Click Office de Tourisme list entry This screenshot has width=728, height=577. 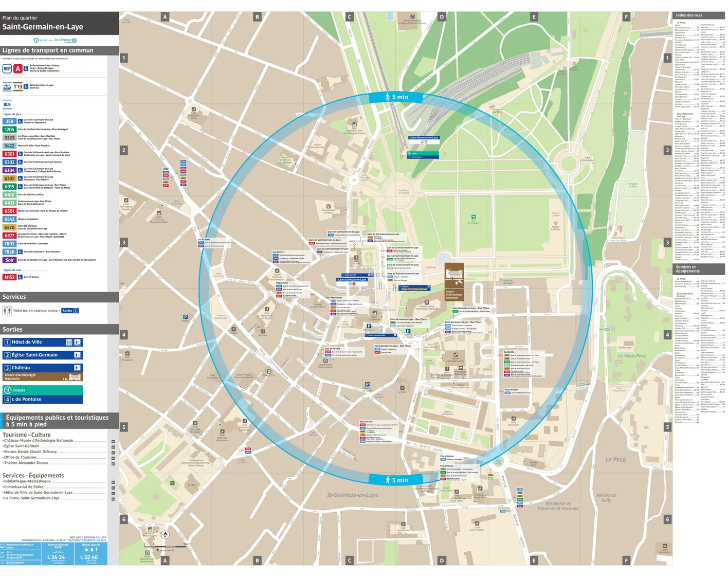point(20,457)
